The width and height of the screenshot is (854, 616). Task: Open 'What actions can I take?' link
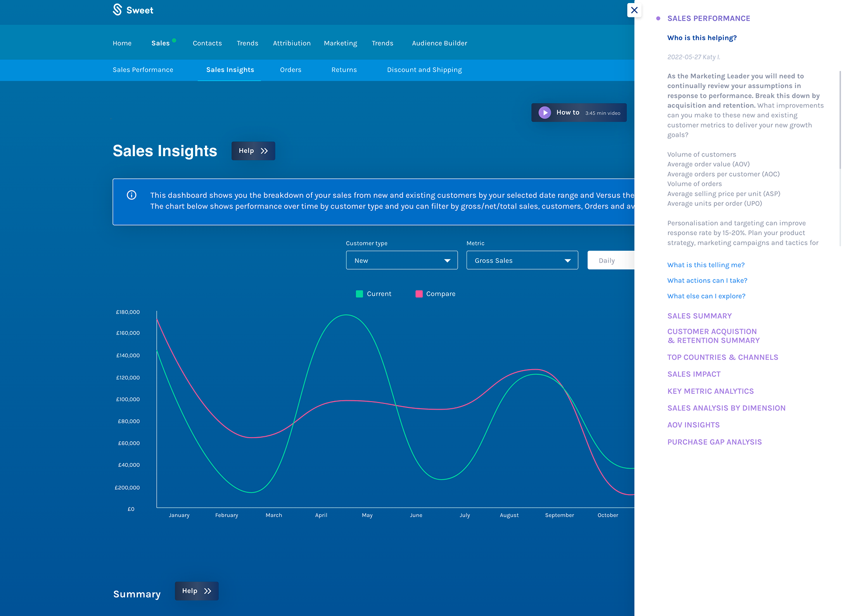click(x=707, y=281)
